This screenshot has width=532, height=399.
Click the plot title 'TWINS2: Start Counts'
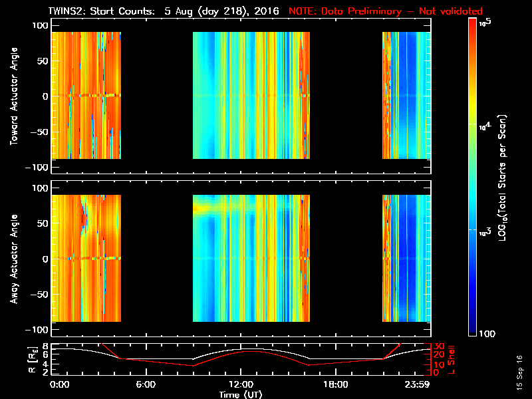pyautogui.click(x=102, y=11)
